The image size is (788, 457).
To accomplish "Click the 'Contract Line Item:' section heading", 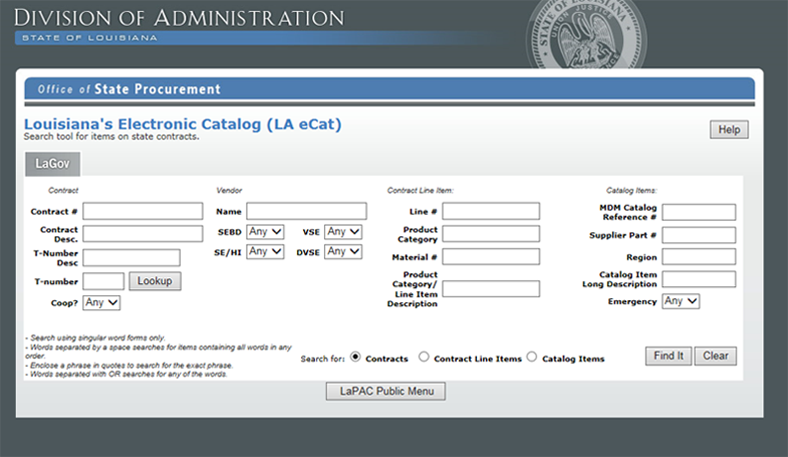I will pos(420,191).
